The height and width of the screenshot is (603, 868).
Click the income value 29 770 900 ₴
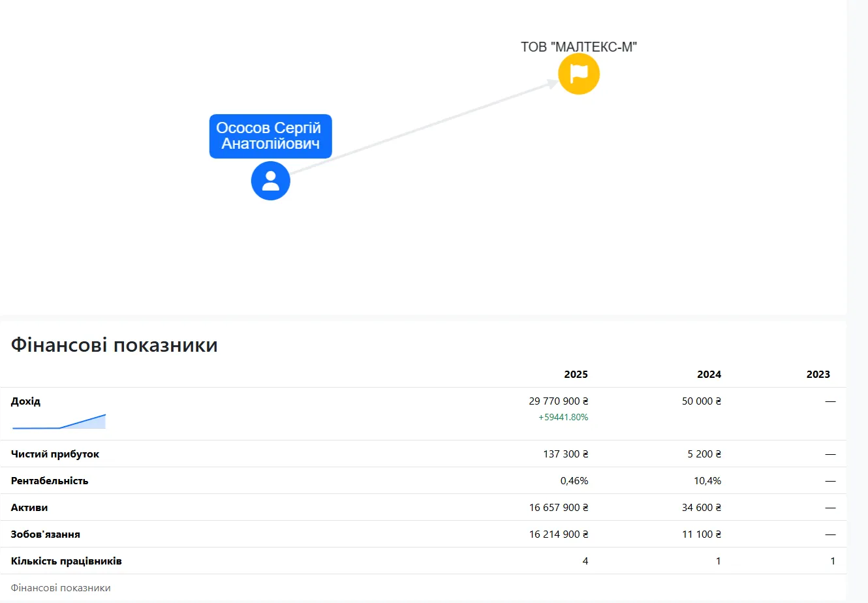click(559, 401)
